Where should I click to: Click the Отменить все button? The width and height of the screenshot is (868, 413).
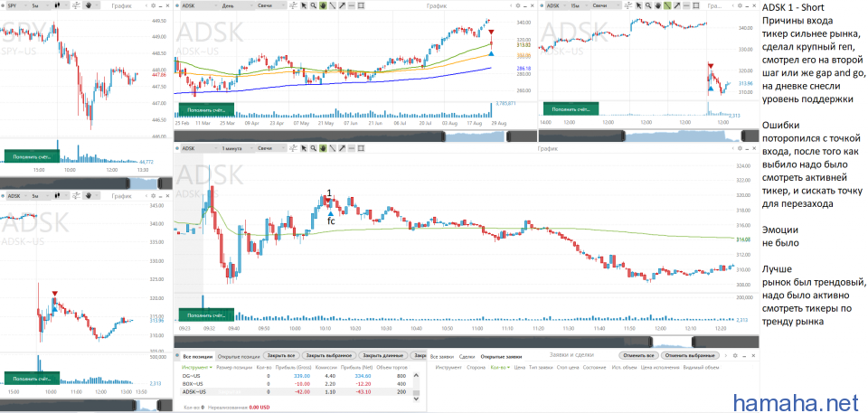click(640, 355)
